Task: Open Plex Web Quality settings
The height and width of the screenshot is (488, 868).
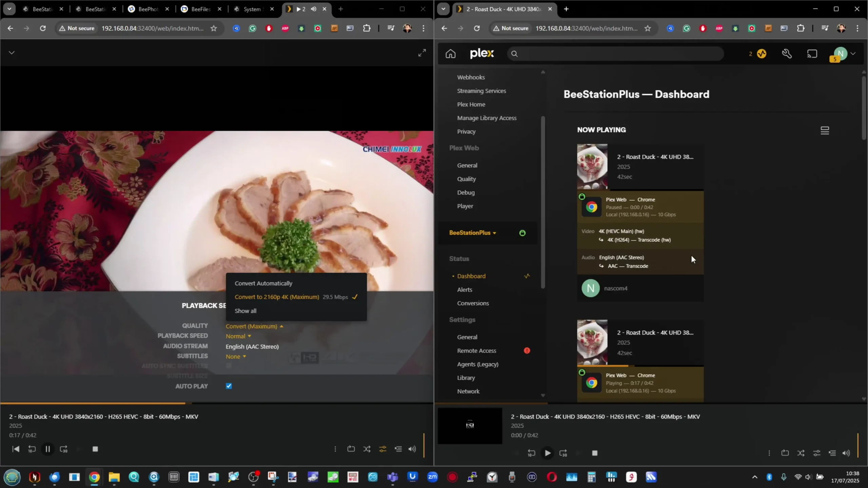Action: point(466,179)
